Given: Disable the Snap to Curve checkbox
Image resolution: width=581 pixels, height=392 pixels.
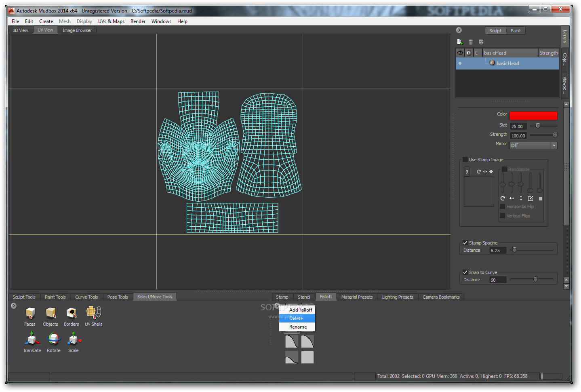Looking at the screenshot, I should [465, 272].
